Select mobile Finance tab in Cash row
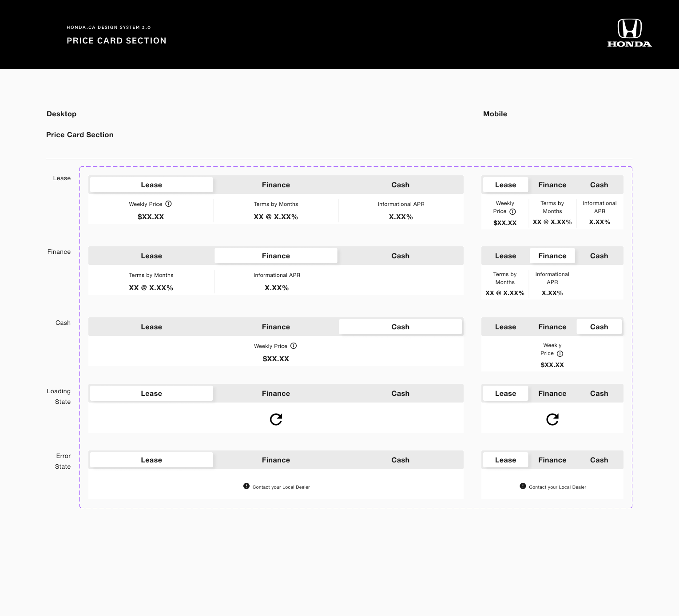The width and height of the screenshot is (679, 616). [552, 327]
